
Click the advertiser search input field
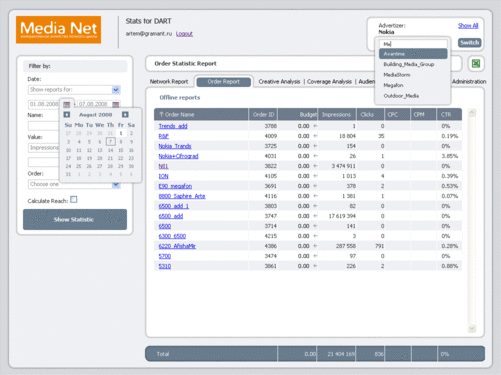[x=413, y=44]
